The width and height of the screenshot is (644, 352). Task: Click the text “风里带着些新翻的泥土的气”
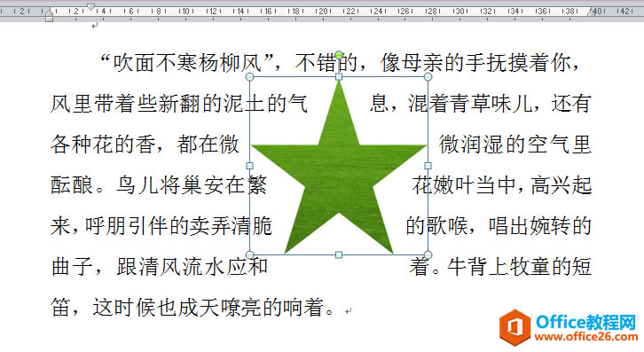(179, 103)
